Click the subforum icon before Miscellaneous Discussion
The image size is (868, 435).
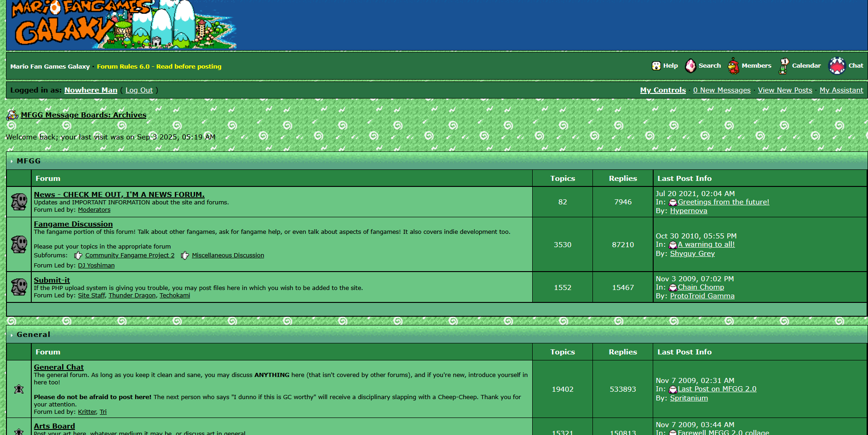tap(185, 255)
